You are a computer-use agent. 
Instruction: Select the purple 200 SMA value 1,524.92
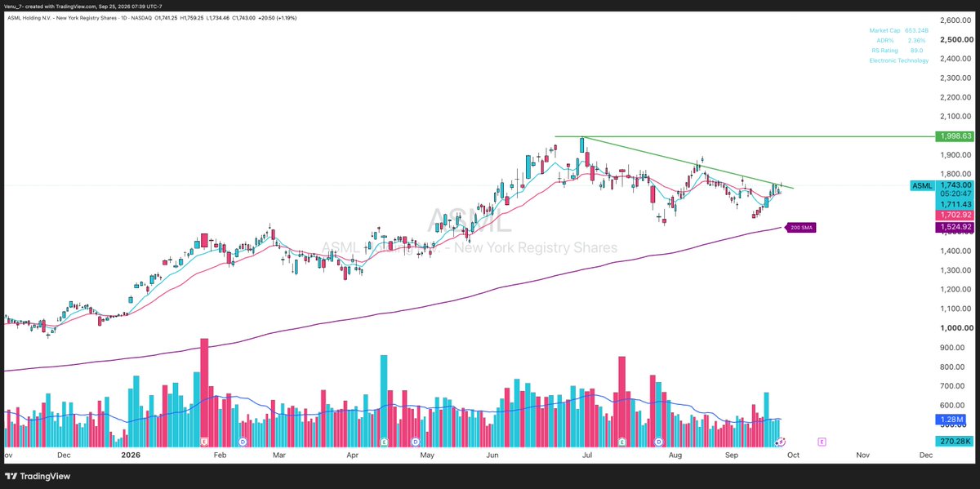955,227
